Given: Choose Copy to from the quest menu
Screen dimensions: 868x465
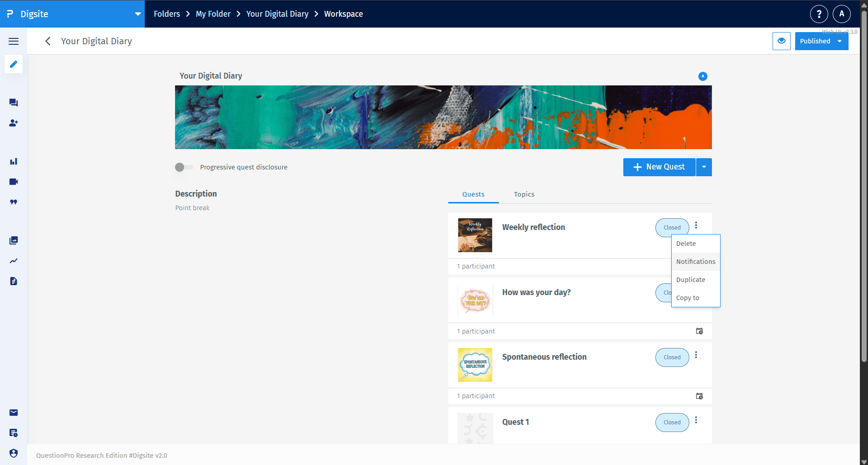Looking at the screenshot, I should 696,298.
